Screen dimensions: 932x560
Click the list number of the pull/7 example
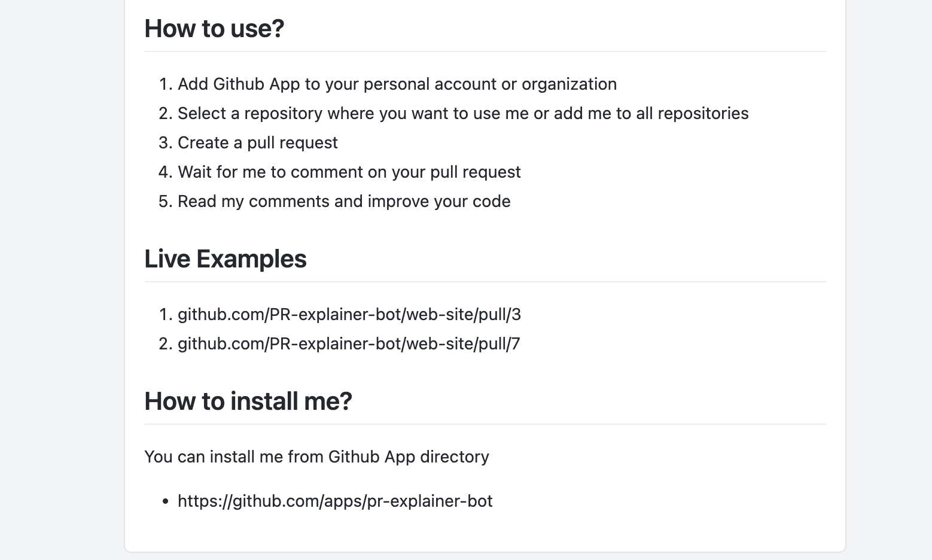pos(165,344)
